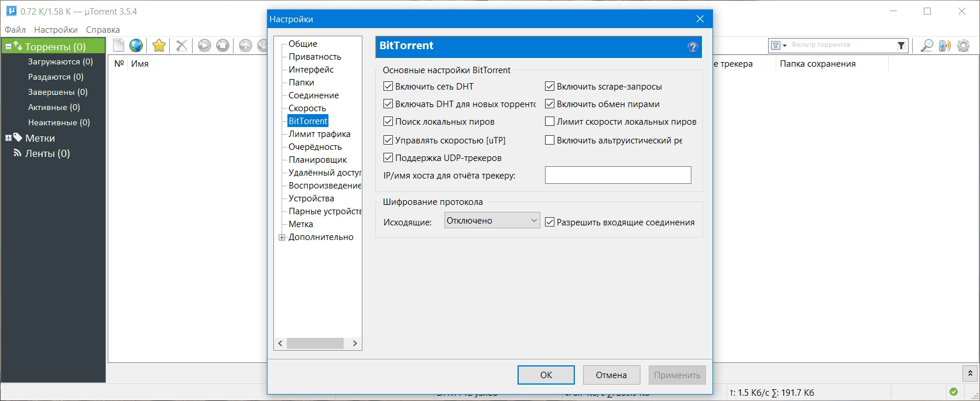
Task: Open preferences via the gear icon
Action: click(964, 45)
